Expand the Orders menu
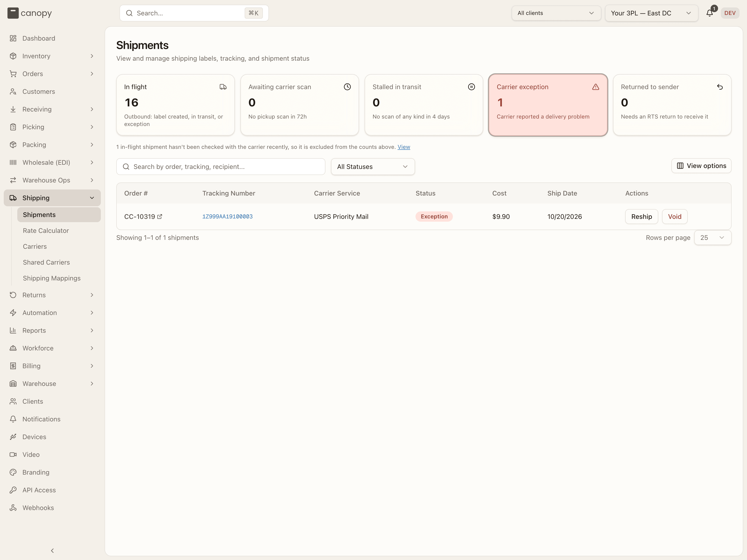Screen dimensions: 747x560 point(52,74)
